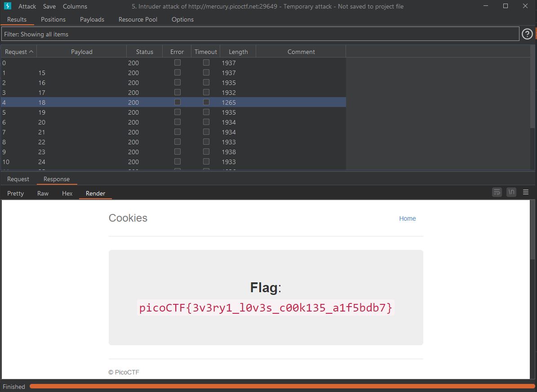Select the result row with payload 22
The width and height of the screenshot is (537, 392).
click(173, 142)
